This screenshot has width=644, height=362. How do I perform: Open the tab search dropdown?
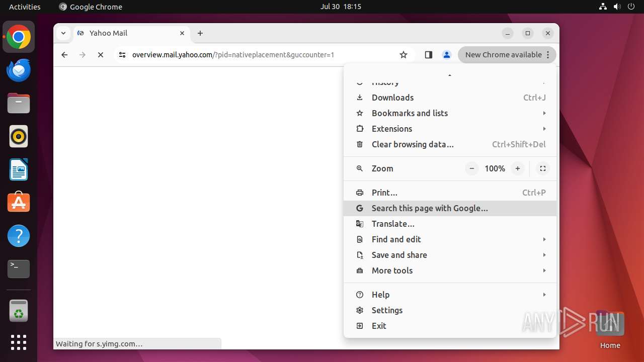coord(63,33)
